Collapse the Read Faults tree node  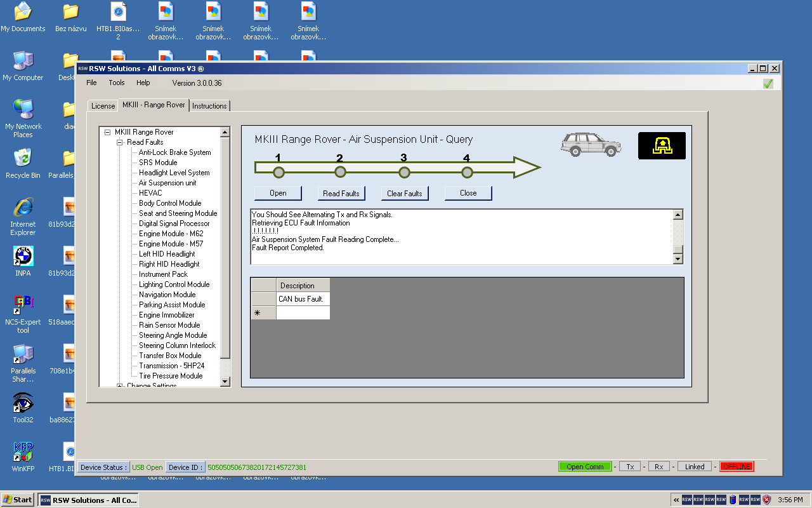(119, 142)
